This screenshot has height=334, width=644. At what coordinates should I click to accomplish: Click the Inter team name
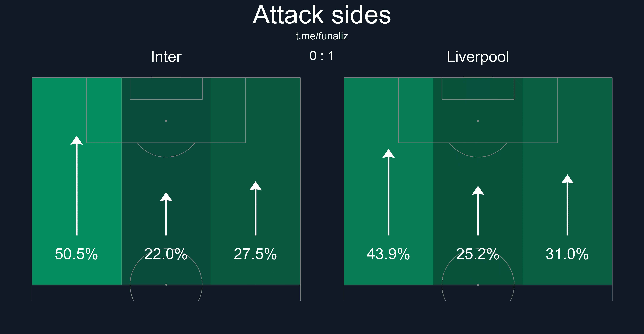[166, 57]
